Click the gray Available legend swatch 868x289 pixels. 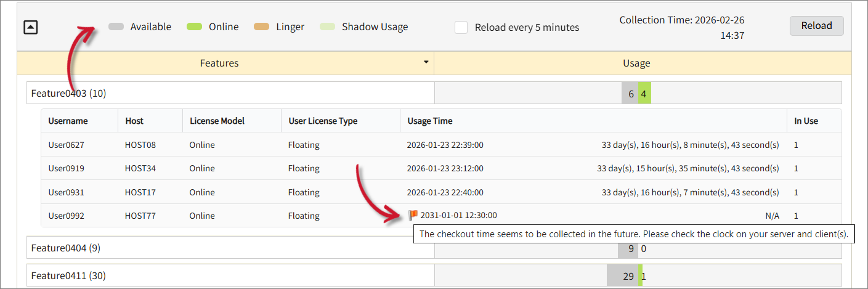116,27
